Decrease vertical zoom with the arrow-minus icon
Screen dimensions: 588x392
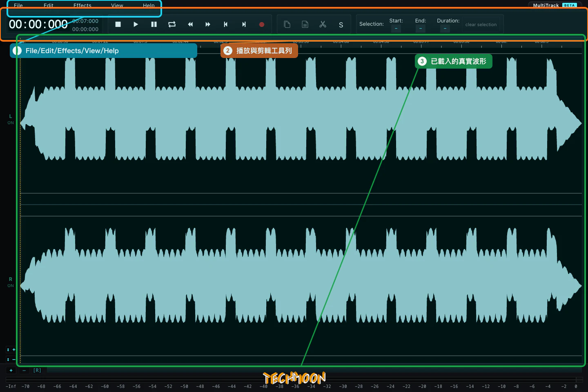(11, 359)
